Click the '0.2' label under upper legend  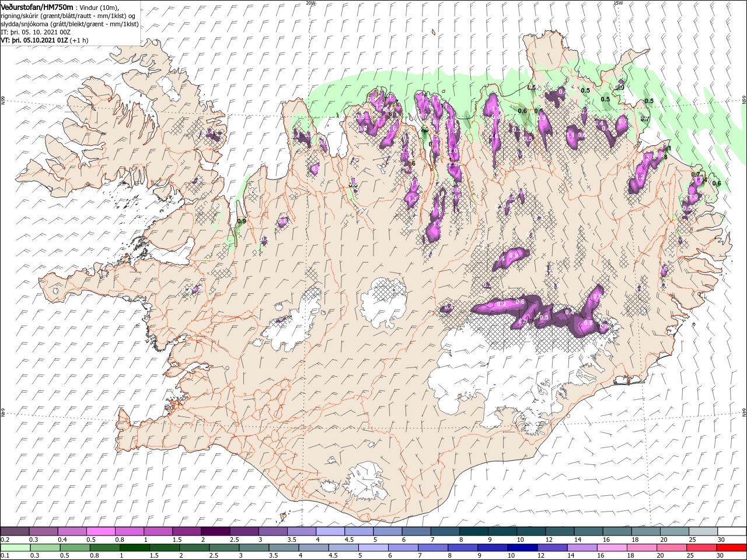point(5,540)
